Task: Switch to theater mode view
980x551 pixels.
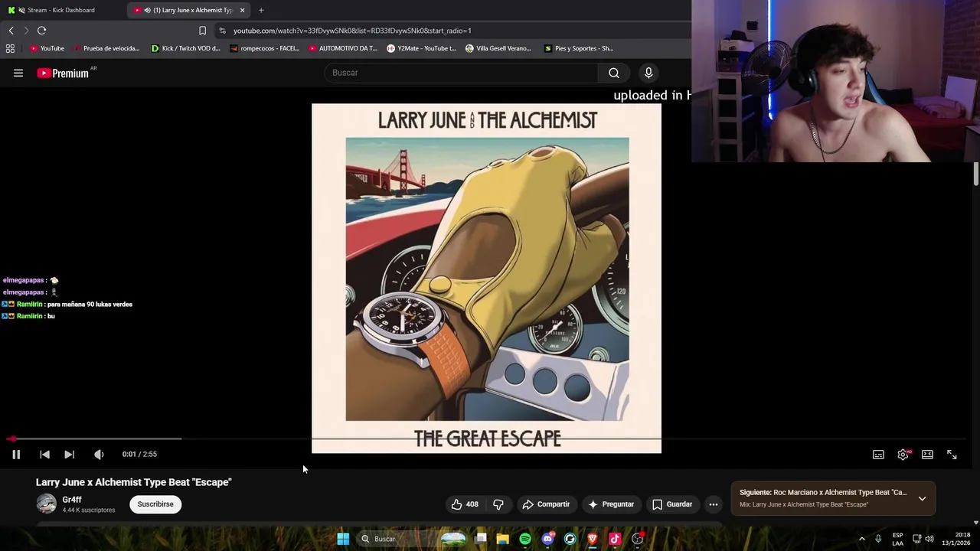Action: pos(927,455)
